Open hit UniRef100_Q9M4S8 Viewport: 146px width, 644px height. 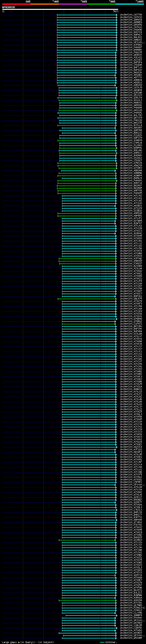131,20
